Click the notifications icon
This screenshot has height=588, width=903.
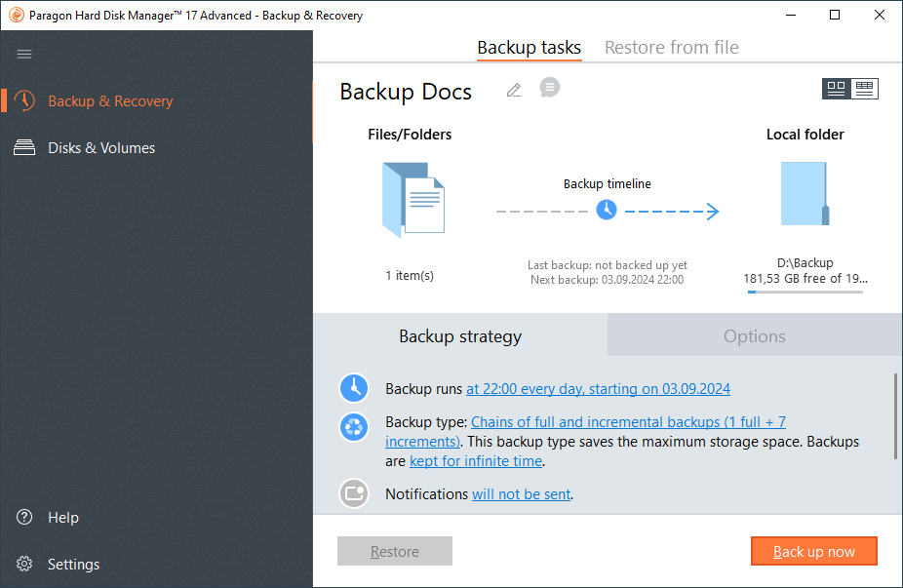(354, 493)
